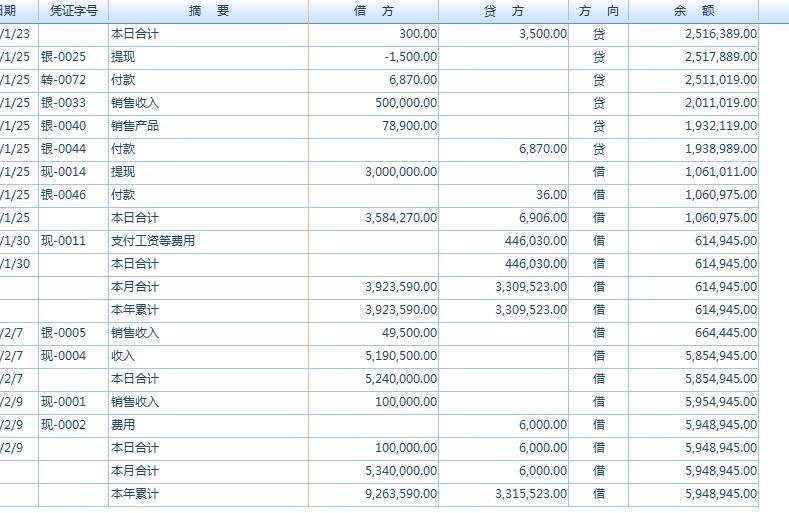Select voucher number 现-0002

point(63,425)
